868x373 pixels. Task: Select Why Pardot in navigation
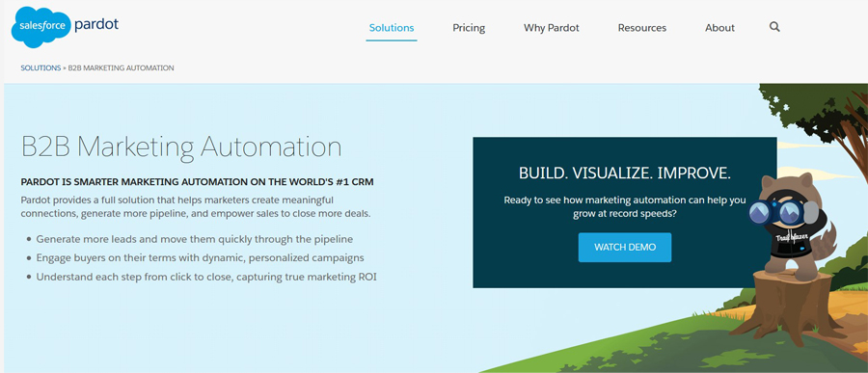pyautogui.click(x=552, y=28)
